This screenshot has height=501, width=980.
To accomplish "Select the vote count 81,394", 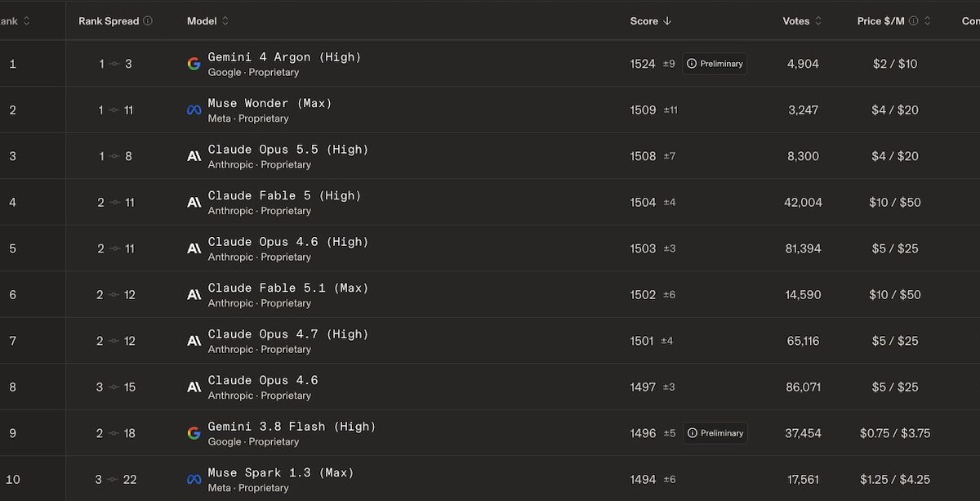I will pyautogui.click(x=803, y=248).
